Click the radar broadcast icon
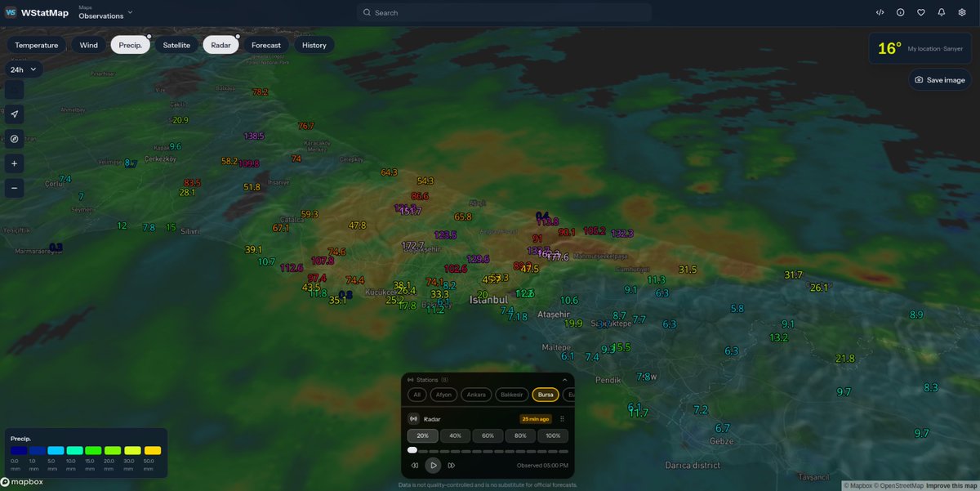The image size is (980, 491). pos(413,418)
